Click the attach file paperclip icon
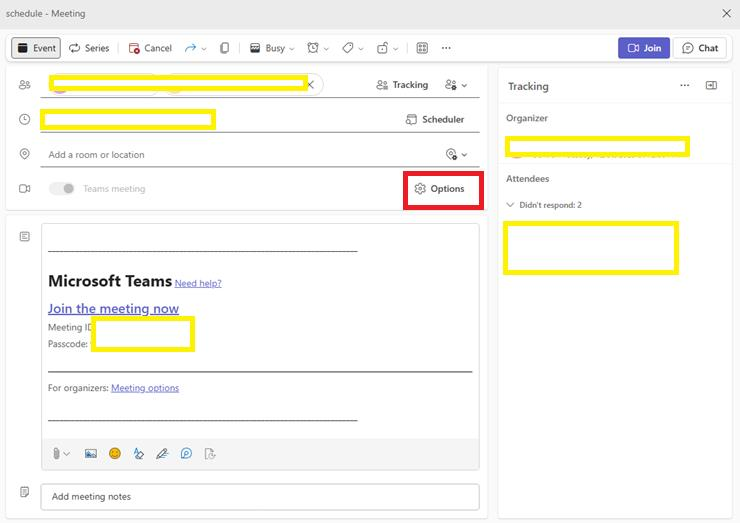 pos(56,454)
